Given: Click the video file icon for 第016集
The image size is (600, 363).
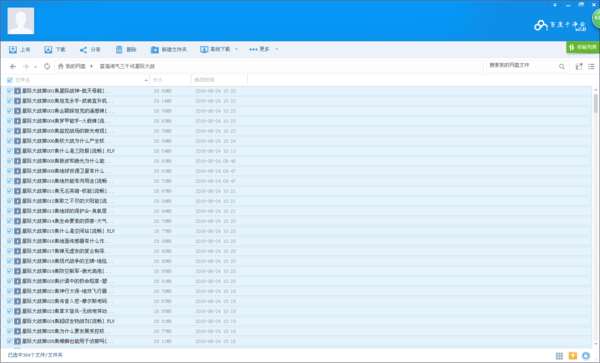Looking at the screenshot, I should pyautogui.click(x=17, y=241).
